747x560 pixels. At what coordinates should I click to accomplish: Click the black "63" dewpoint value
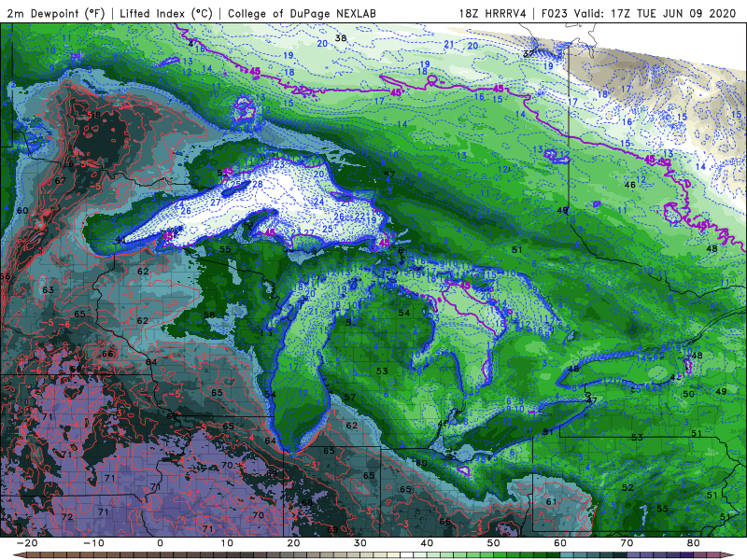tap(48, 289)
